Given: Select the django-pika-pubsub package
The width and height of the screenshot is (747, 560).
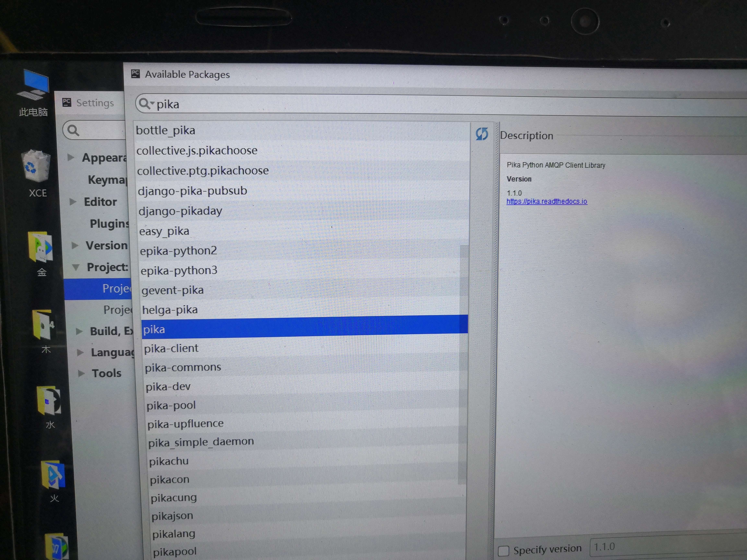Looking at the screenshot, I should 303,191.
